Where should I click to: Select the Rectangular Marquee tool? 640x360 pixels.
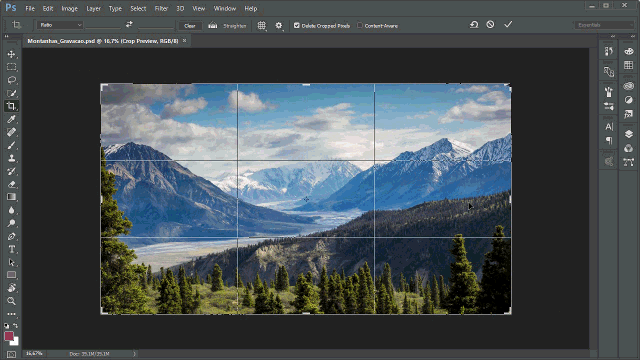click(11, 67)
